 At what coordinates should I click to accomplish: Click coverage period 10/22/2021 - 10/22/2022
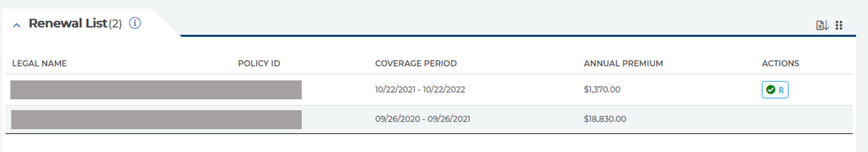420,89
